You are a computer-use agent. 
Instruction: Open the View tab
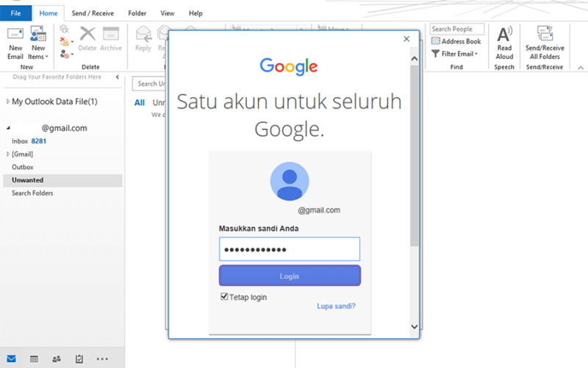(168, 13)
